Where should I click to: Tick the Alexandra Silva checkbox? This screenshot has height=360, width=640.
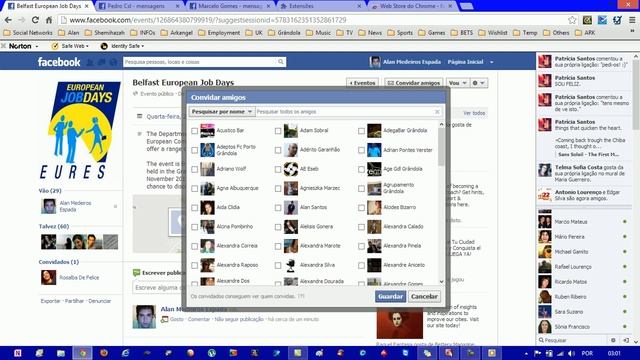278,265
